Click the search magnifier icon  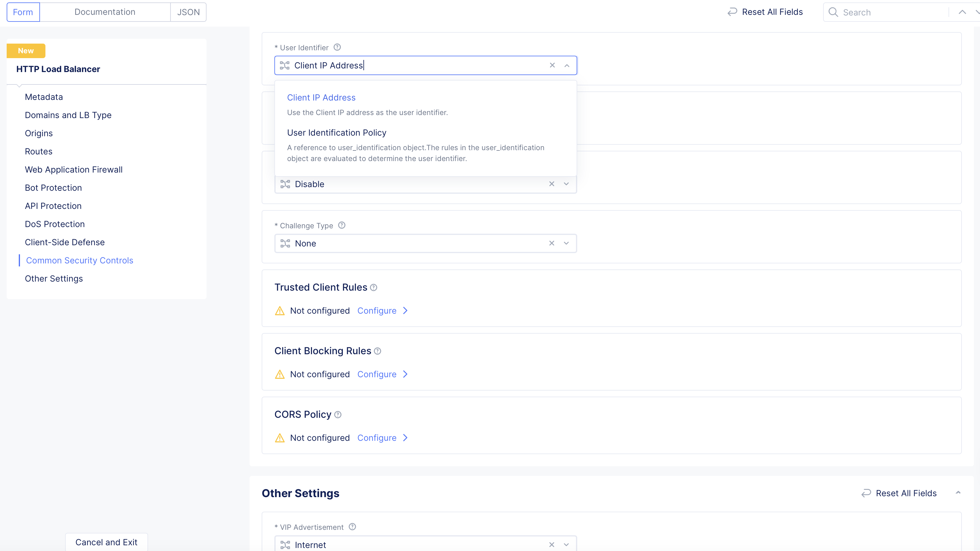833,12
